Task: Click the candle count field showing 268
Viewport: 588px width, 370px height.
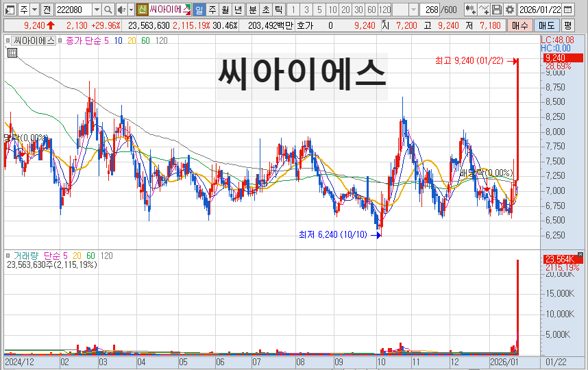Action: point(430,10)
